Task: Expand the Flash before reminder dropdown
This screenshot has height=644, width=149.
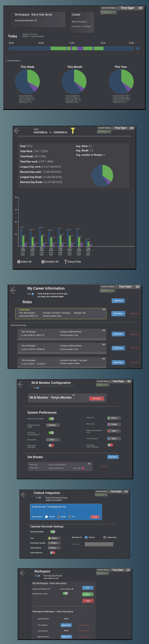Action: point(54,543)
